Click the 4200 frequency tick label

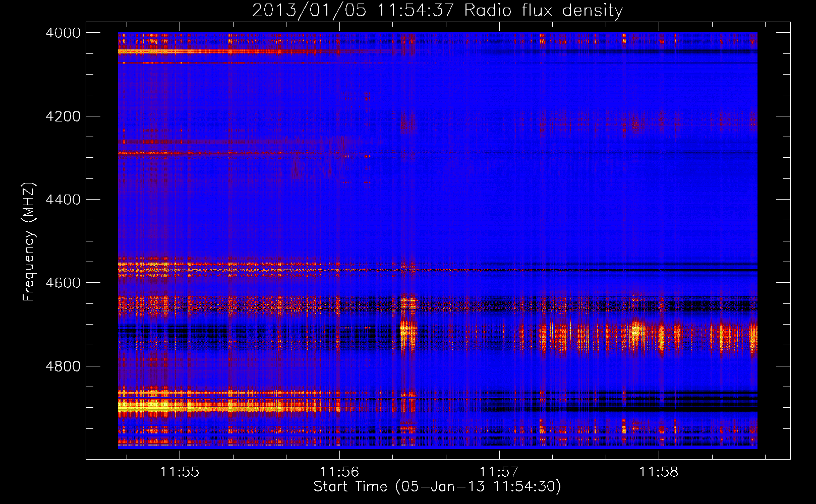[63, 116]
